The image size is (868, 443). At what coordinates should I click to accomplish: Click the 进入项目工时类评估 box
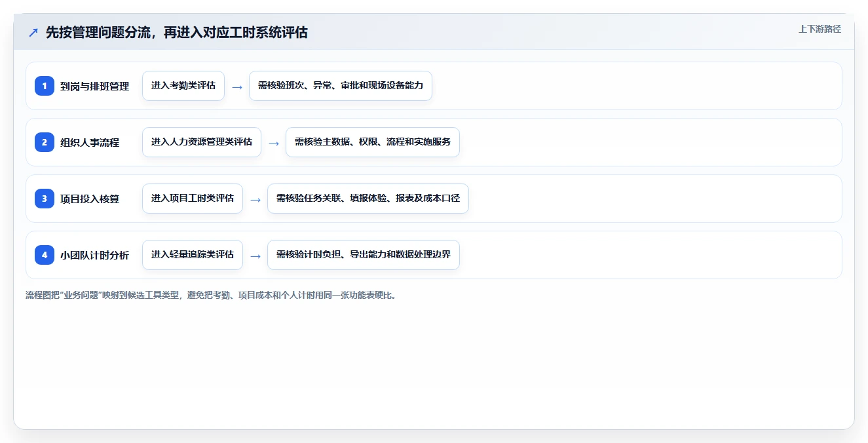coord(193,199)
